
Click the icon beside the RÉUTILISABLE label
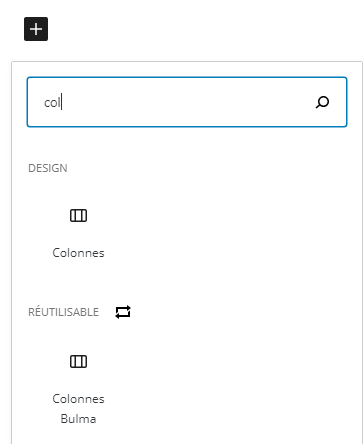coord(123,312)
